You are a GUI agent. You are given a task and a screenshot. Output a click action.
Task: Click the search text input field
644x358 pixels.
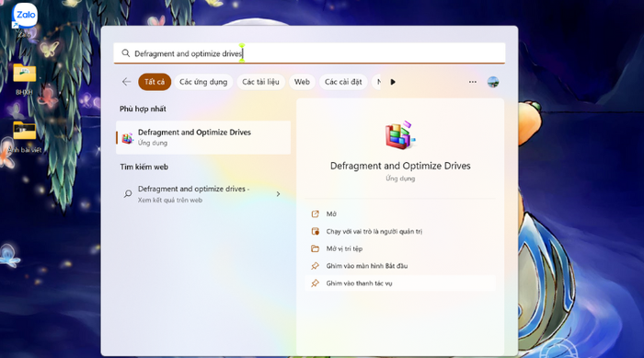[x=309, y=53]
